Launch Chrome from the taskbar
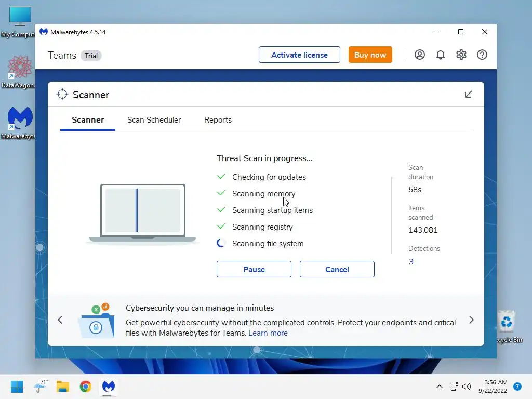This screenshot has height=399, width=532. tap(86, 387)
